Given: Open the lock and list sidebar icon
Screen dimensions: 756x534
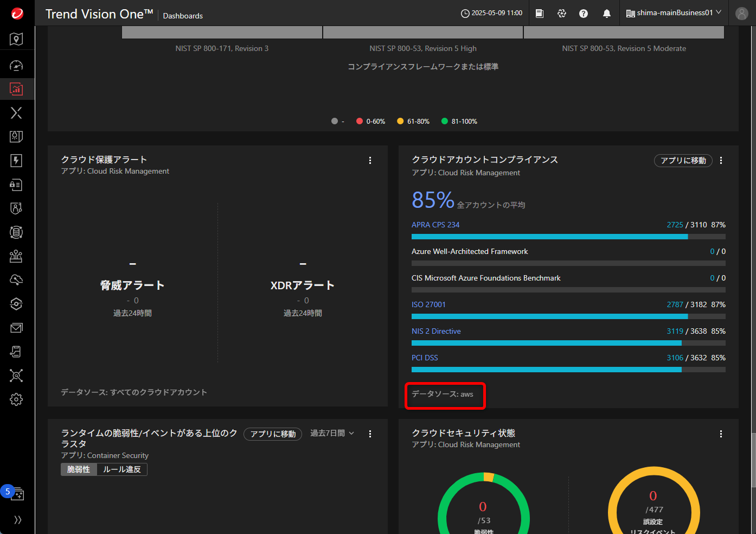Looking at the screenshot, I should (16, 185).
